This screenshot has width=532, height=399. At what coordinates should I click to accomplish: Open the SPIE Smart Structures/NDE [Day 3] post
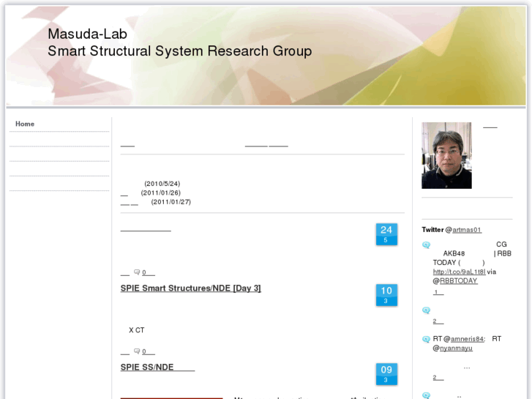pyautogui.click(x=191, y=288)
